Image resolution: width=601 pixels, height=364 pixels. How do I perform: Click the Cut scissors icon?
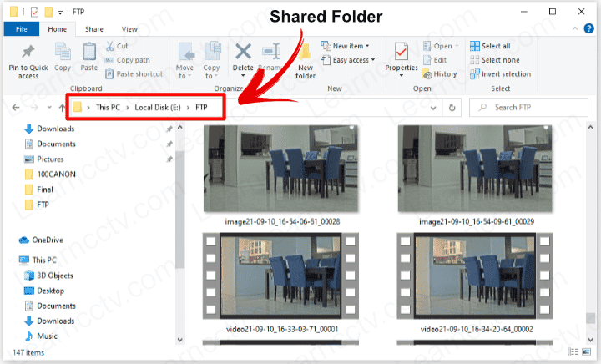tap(110, 47)
